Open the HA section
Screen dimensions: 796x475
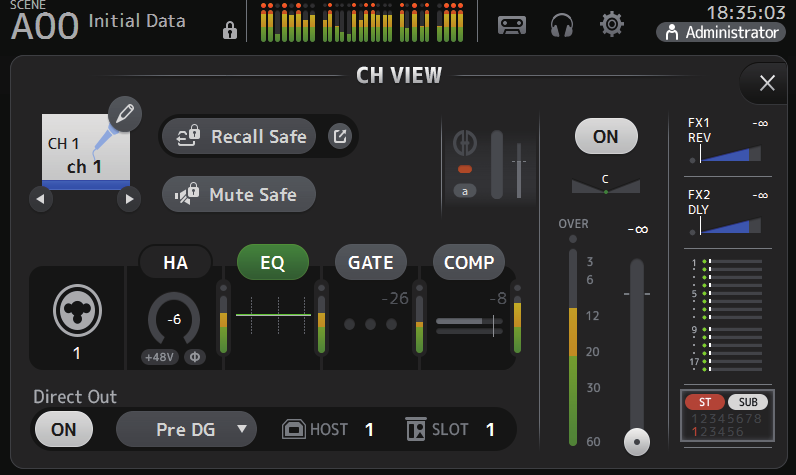[x=176, y=262]
